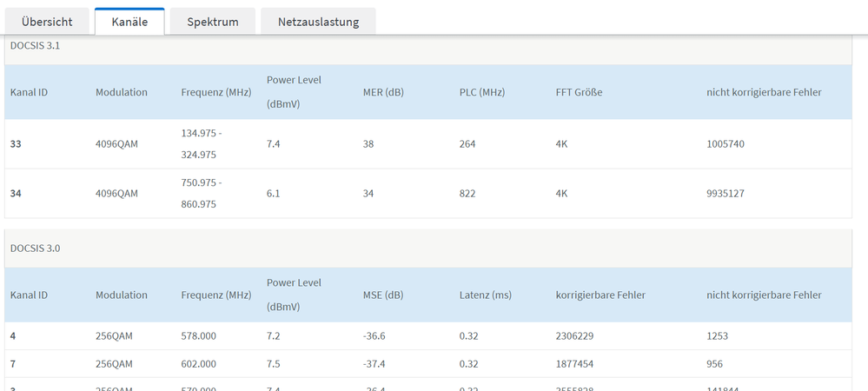Click Kanal ID header in DOCSIS 3.1 table

pyautogui.click(x=29, y=92)
